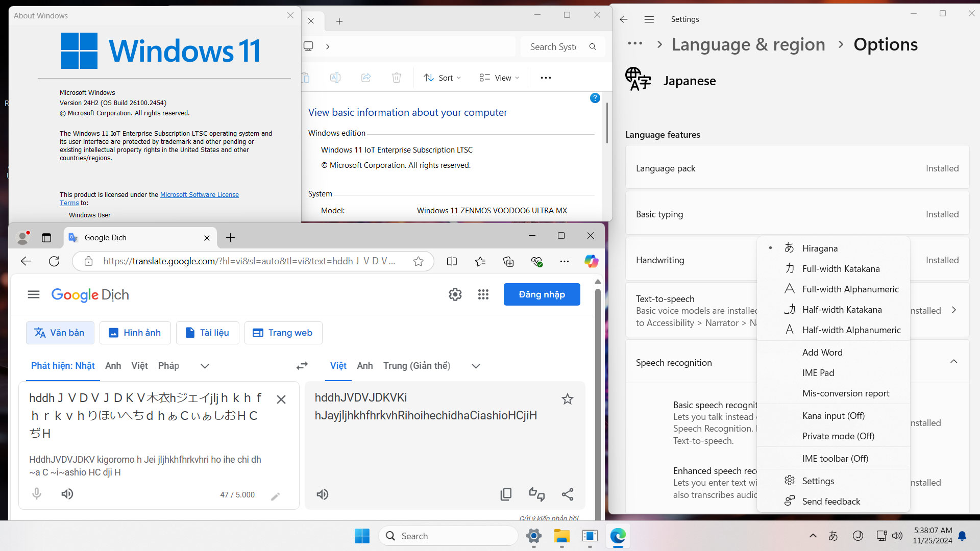
Task: Clear the source text with X icon
Action: [281, 399]
